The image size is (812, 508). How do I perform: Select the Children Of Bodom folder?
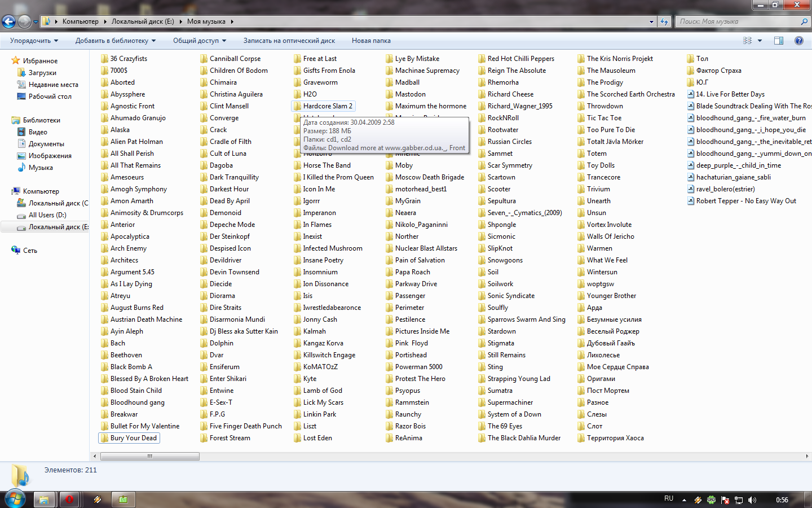[x=234, y=71]
